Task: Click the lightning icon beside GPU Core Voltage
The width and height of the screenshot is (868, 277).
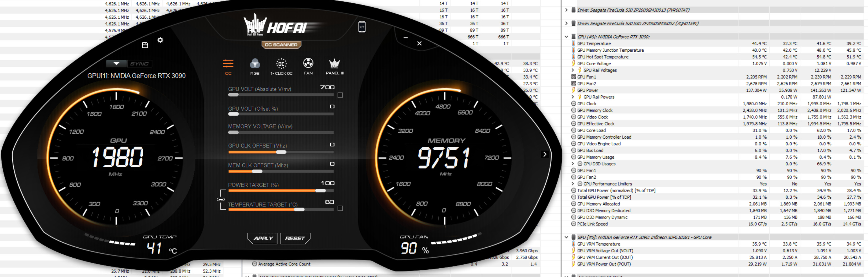Action: (x=573, y=64)
